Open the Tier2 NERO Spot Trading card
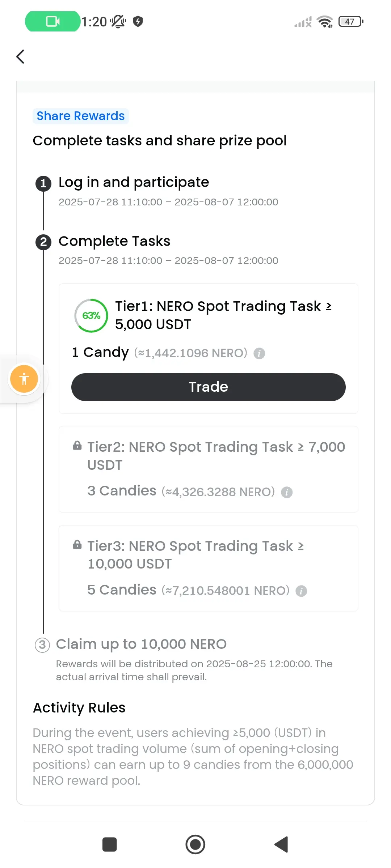Image resolution: width=391 pixels, height=868 pixels. click(209, 469)
